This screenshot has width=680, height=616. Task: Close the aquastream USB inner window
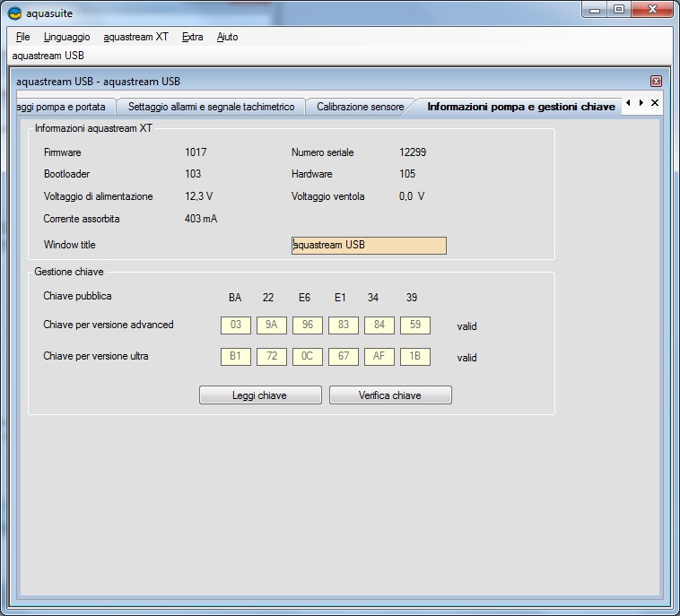tap(656, 81)
